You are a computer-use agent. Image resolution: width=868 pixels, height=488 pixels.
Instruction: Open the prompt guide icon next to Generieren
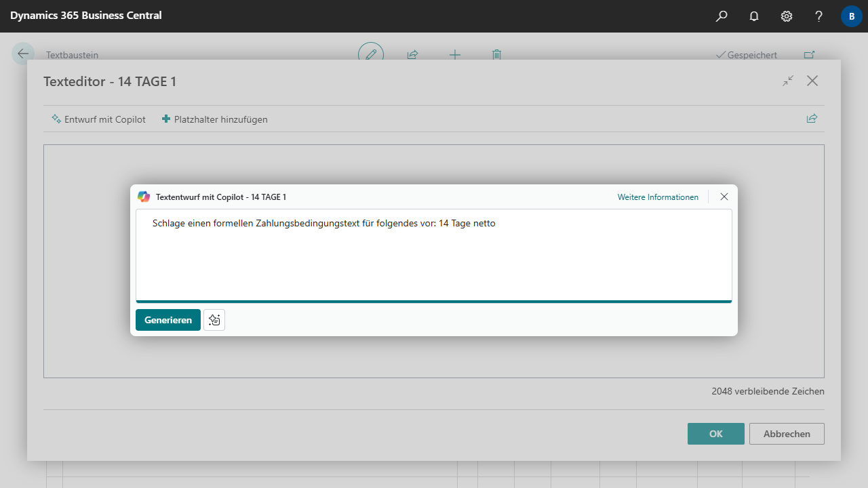214,320
